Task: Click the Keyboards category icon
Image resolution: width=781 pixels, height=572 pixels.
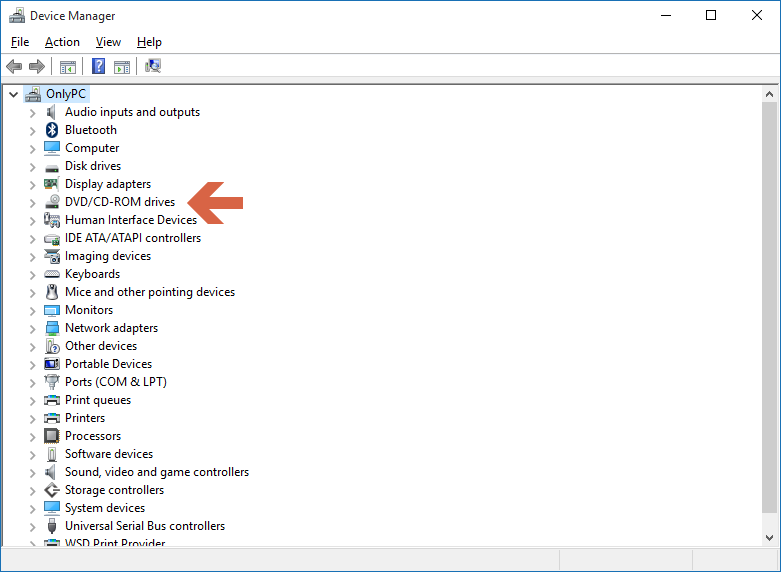Action: (52, 274)
